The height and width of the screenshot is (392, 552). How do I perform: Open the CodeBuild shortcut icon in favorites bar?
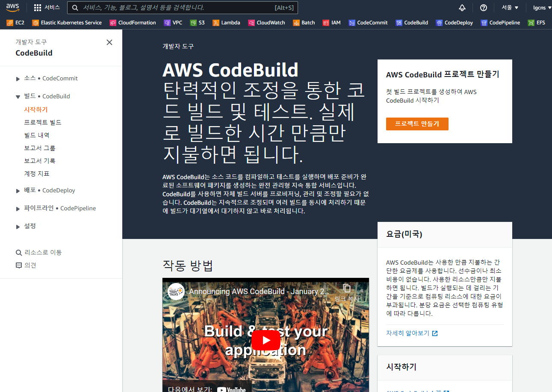coord(399,23)
